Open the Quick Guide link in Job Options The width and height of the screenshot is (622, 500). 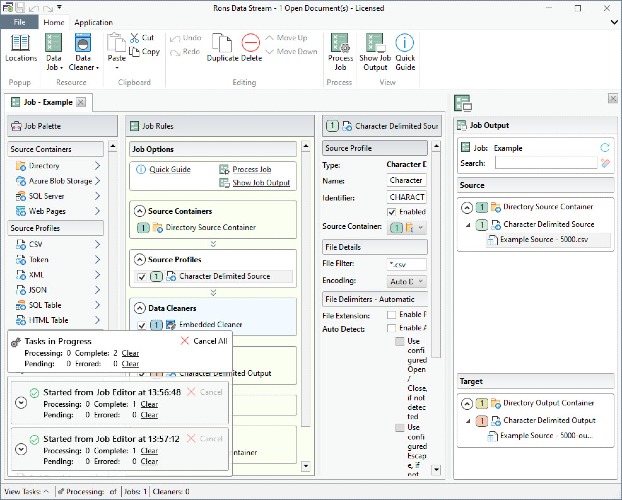point(170,169)
